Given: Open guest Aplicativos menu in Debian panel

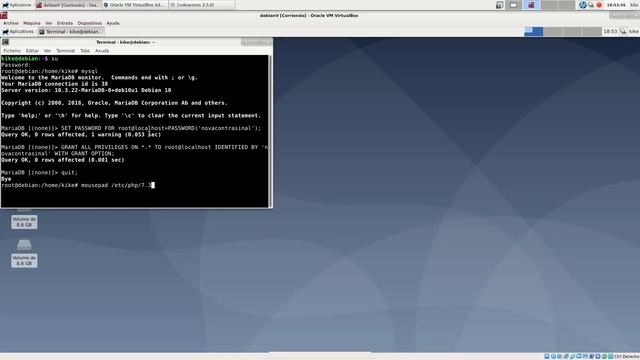Looking at the screenshot, I should point(18,31).
